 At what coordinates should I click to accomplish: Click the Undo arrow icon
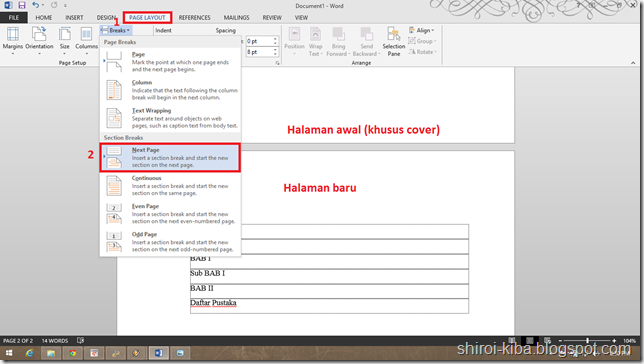coord(36,5)
